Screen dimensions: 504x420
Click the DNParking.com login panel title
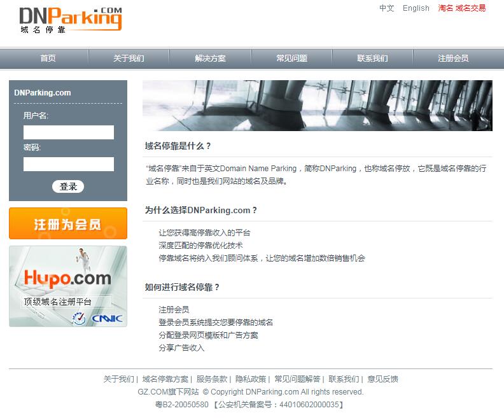click(43, 93)
